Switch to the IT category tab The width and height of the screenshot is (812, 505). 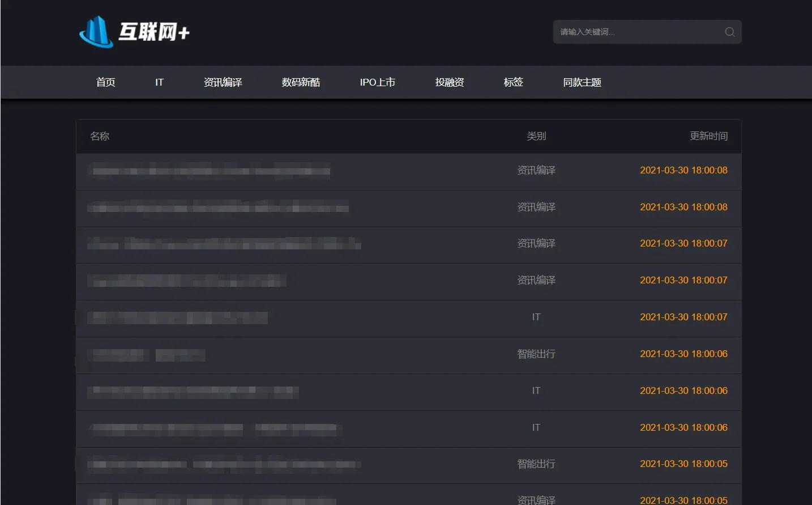pos(159,82)
